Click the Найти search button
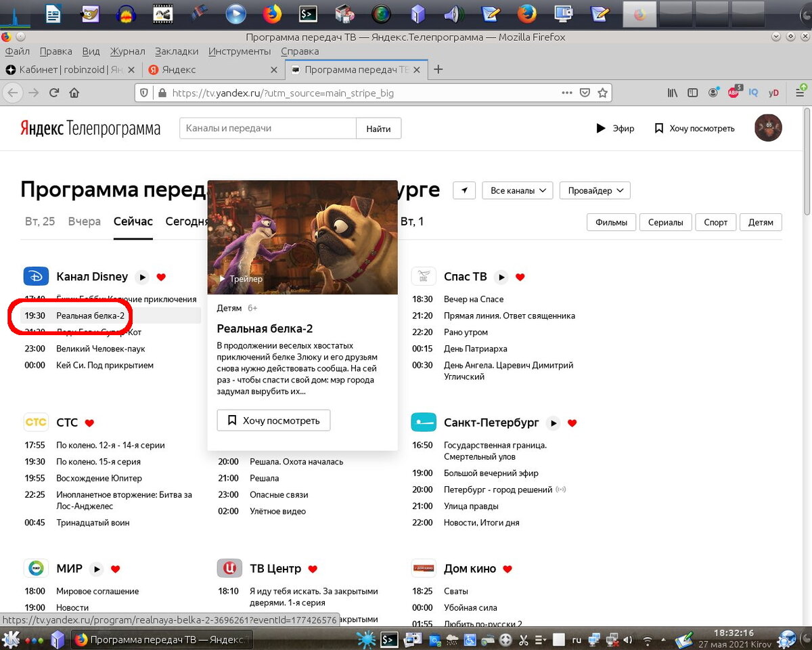 click(x=378, y=128)
